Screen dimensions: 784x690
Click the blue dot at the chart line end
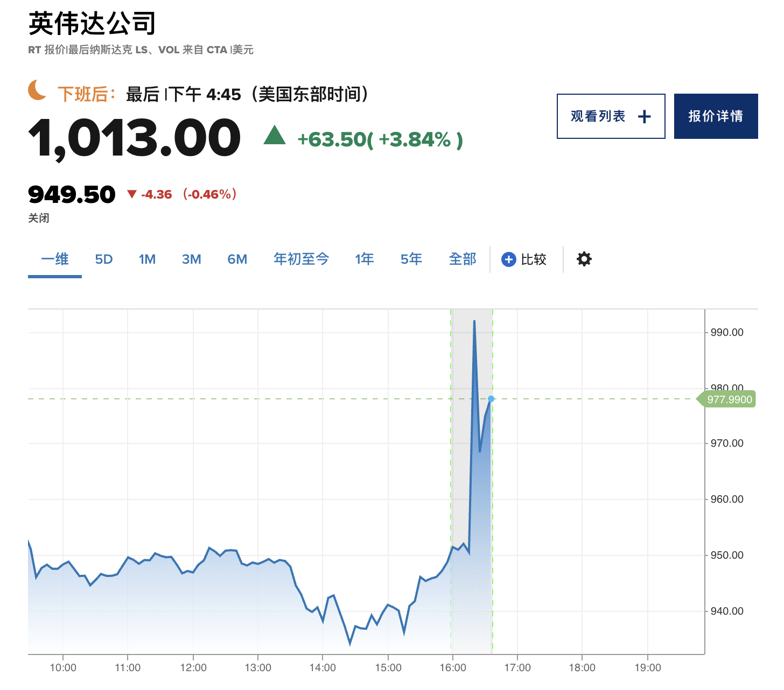coord(491,399)
